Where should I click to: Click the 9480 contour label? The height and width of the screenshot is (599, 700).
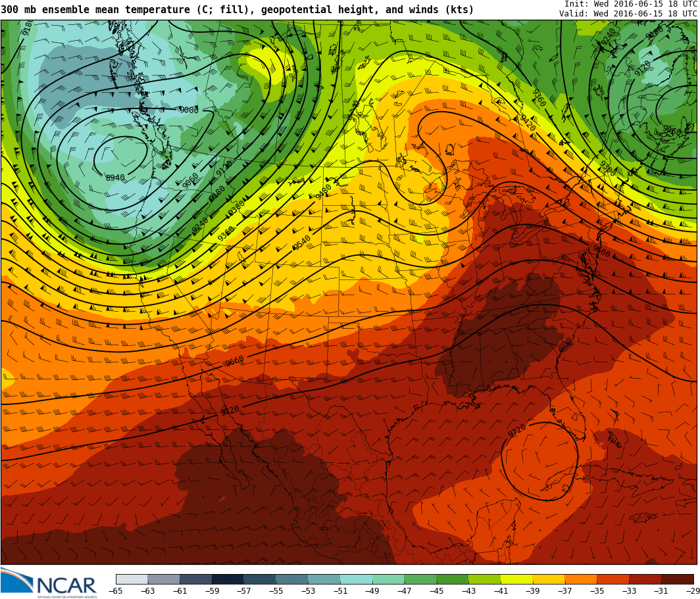click(323, 192)
